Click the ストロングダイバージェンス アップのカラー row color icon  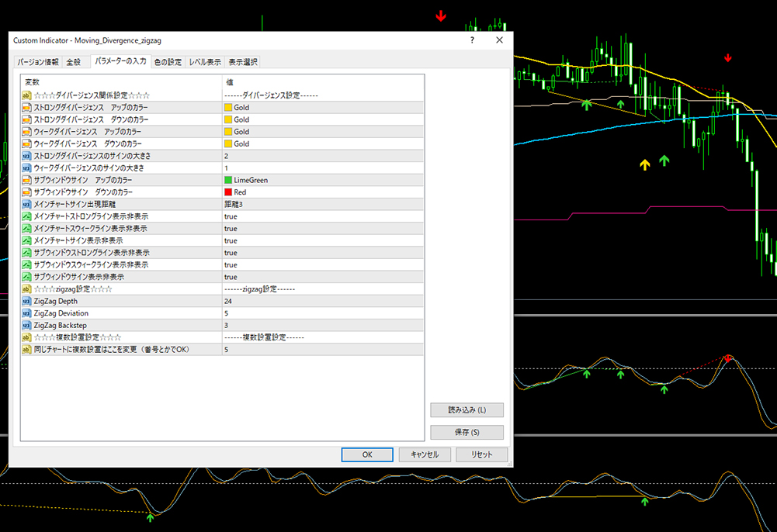click(x=26, y=107)
